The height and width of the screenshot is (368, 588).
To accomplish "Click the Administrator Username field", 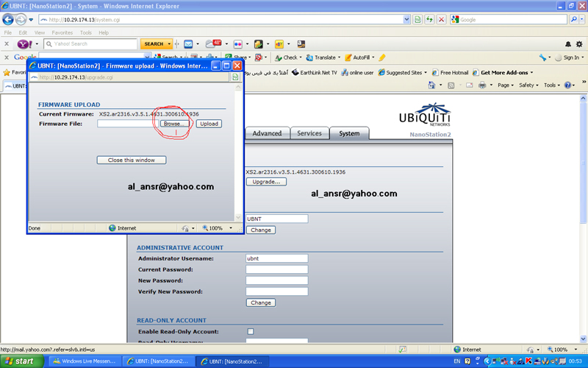I will [x=277, y=258].
